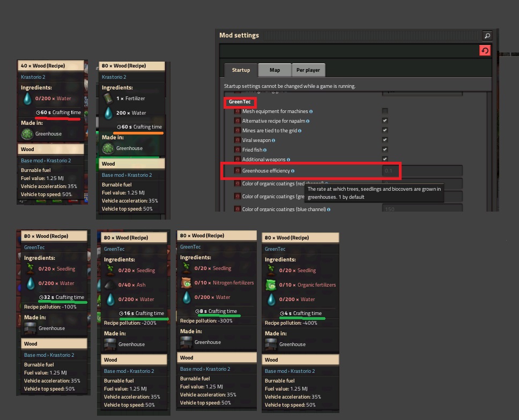Reset the Greenhouse efficiency setting
Viewport: 519px width, 420px height.
click(x=238, y=171)
